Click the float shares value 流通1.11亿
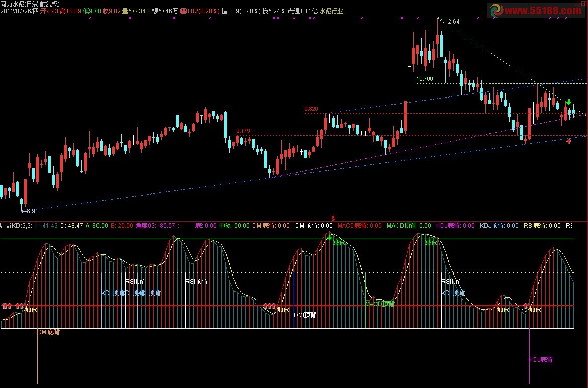This screenshot has height=388, width=588. [x=303, y=11]
